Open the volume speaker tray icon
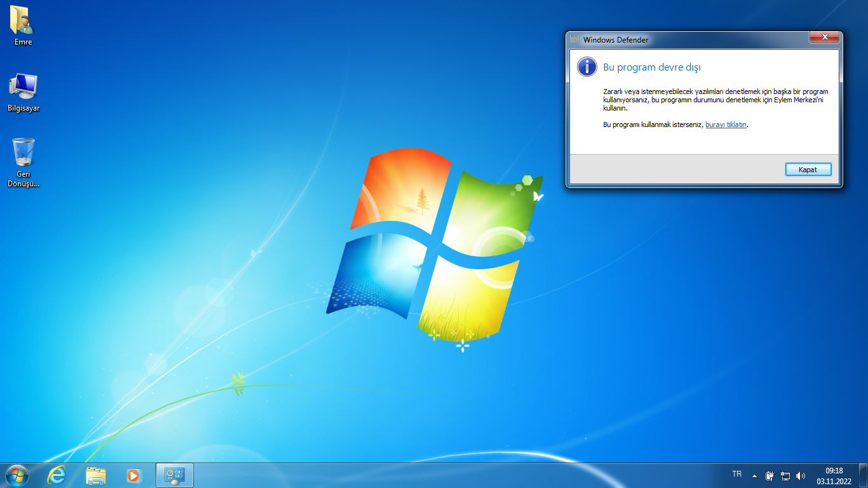This screenshot has height=488, width=868. click(x=801, y=475)
